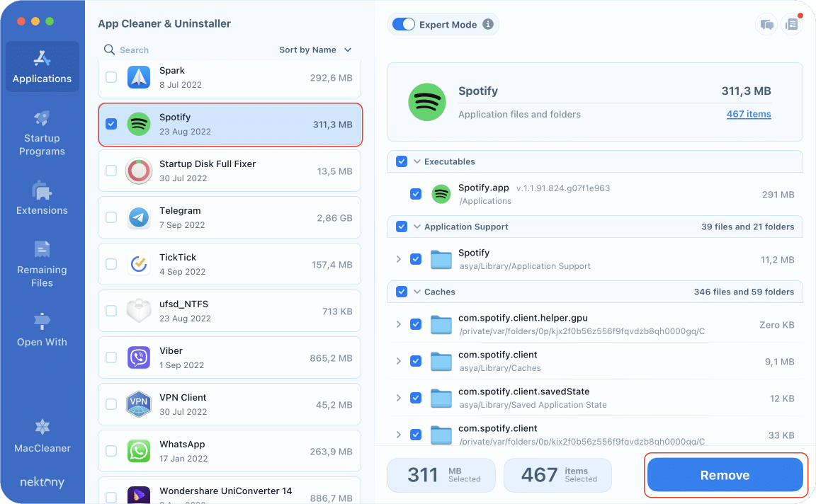Viewport: 816px width, 504px height.
Task: Click the VPN Client app icon
Action: click(x=139, y=404)
